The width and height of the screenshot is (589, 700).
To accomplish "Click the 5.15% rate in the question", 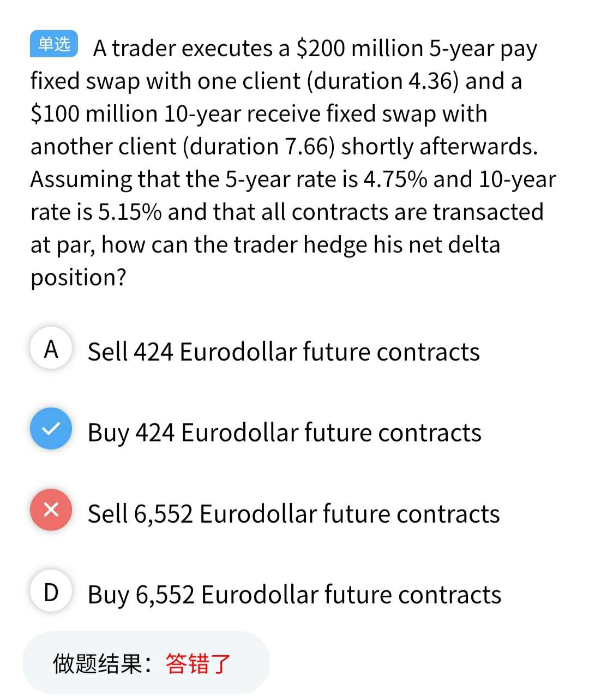I will 129,212.
